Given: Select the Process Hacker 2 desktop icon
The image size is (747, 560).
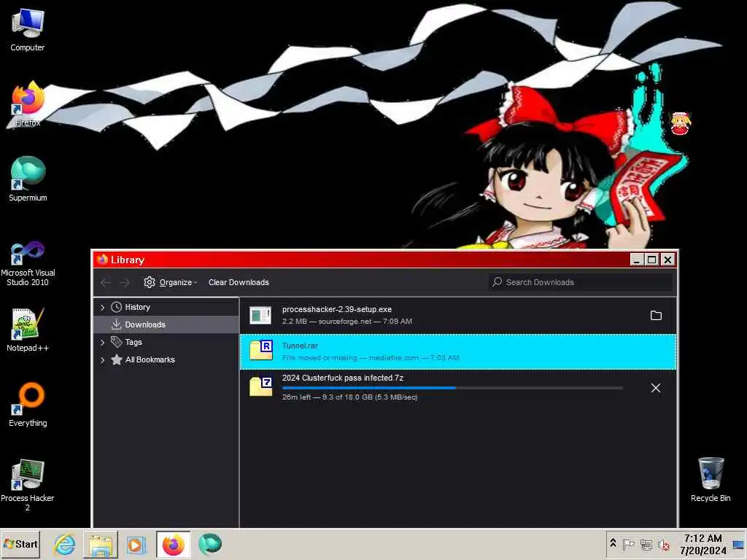Looking at the screenshot, I should [x=27, y=485].
